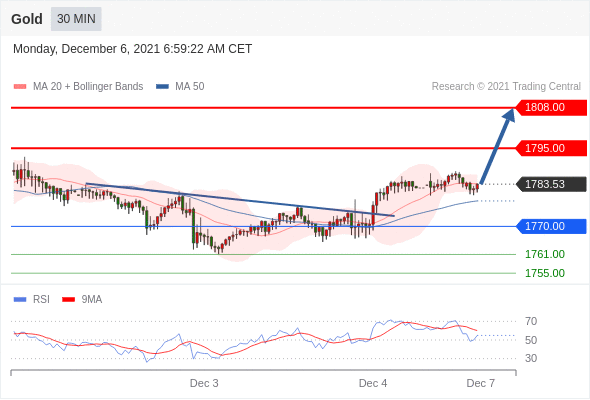Click the MA 50 blue legend swatch
This screenshot has height=400, width=590.
(x=162, y=87)
